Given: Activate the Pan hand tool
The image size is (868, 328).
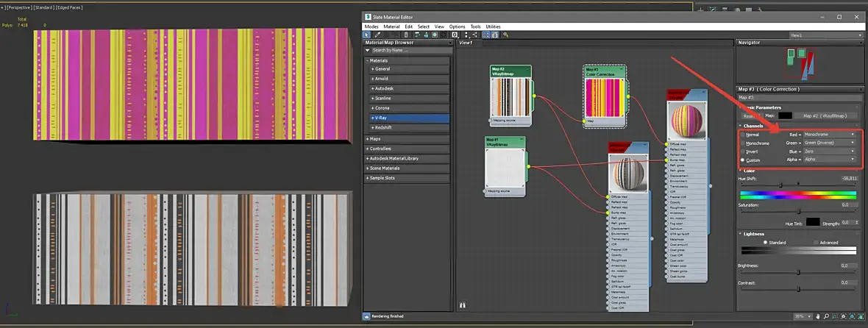Looking at the screenshot, I should coord(818,316).
